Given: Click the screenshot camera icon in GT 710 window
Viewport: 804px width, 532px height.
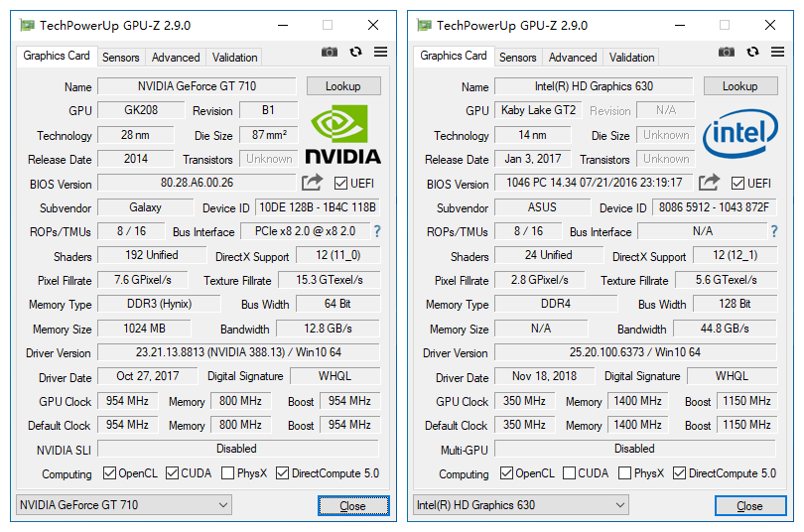Looking at the screenshot, I should click(330, 52).
